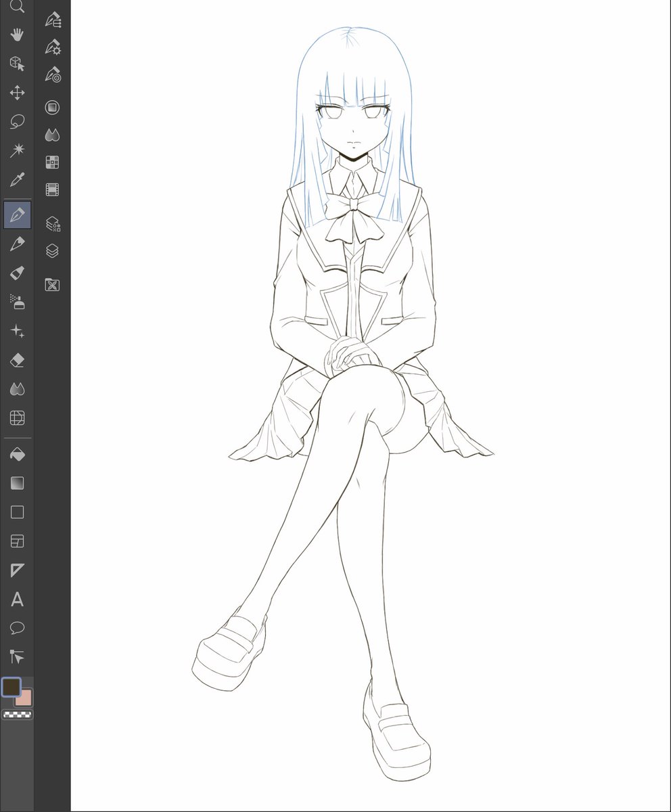The image size is (671, 812).
Task: Select the Decoration sparkle tool
Action: tap(18, 331)
